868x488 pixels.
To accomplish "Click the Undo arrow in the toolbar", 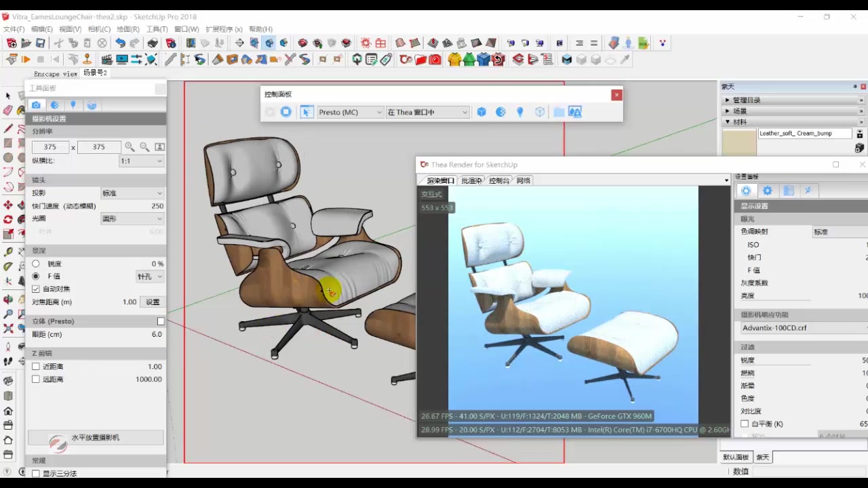I will point(120,43).
